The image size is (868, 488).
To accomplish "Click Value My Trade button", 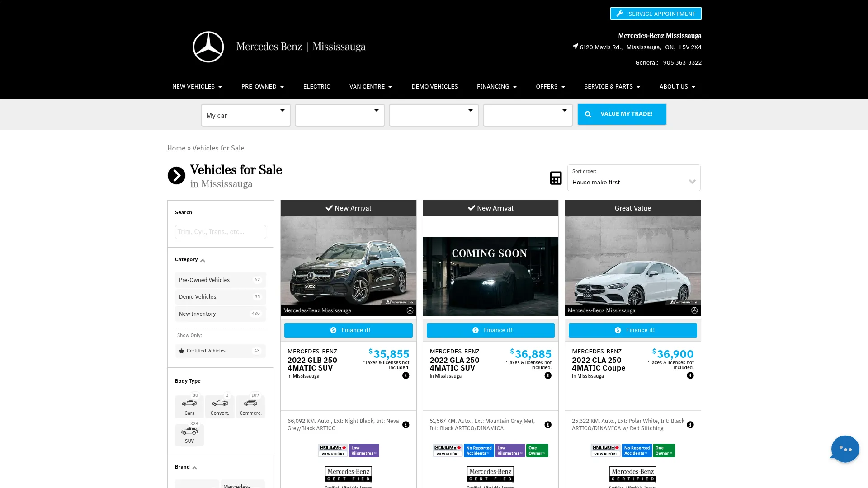I will coord(622,114).
